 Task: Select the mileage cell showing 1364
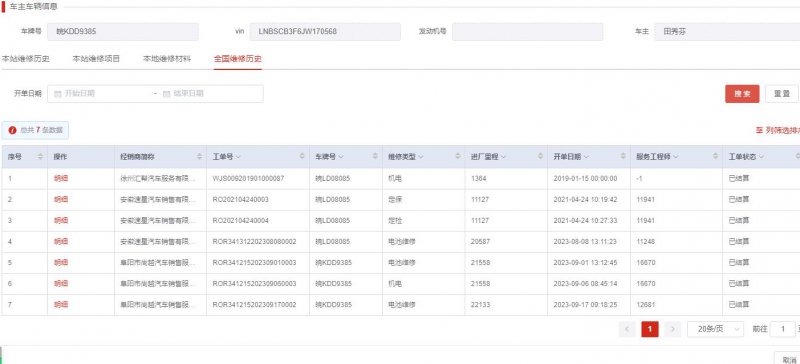point(506,178)
